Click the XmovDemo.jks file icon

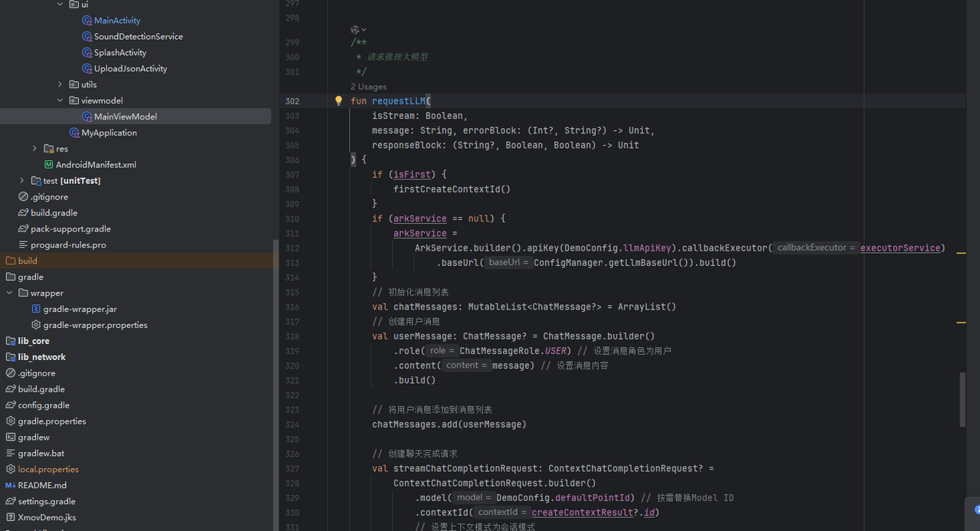point(11,518)
